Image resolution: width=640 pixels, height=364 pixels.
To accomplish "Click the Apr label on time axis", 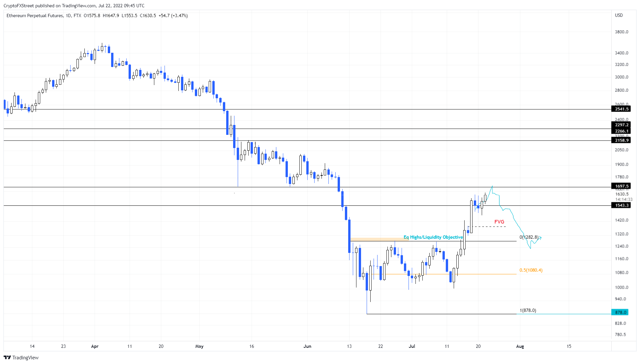I will pyautogui.click(x=95, y=346).
